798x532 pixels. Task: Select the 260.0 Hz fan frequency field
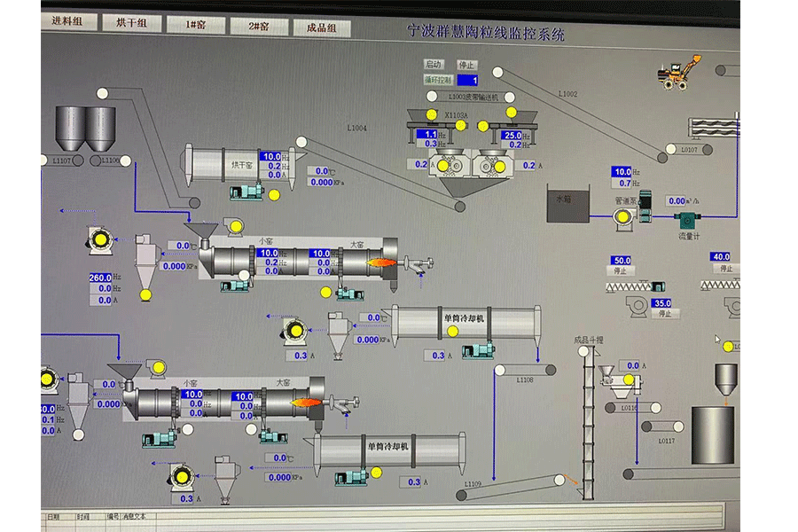tap(100, 278)
